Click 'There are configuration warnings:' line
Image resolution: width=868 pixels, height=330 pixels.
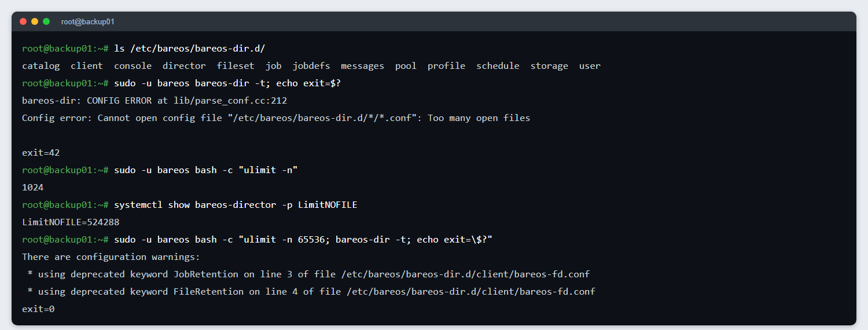click(111, 257)
